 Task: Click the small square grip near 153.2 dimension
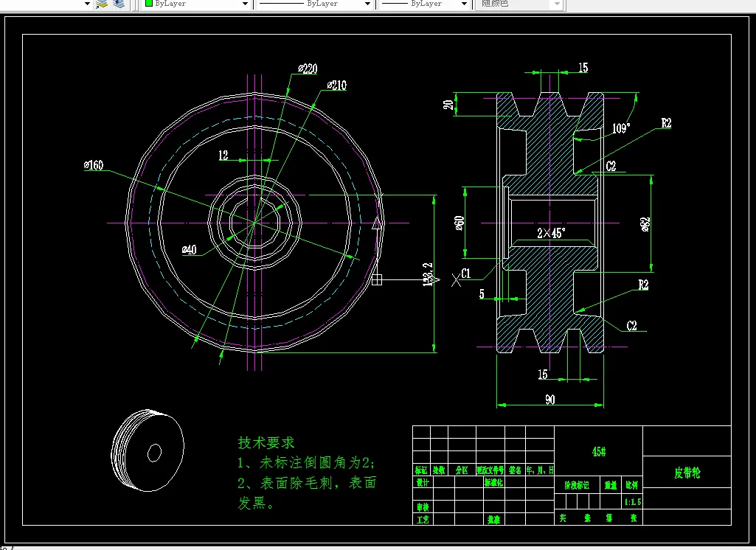[377, 279]
